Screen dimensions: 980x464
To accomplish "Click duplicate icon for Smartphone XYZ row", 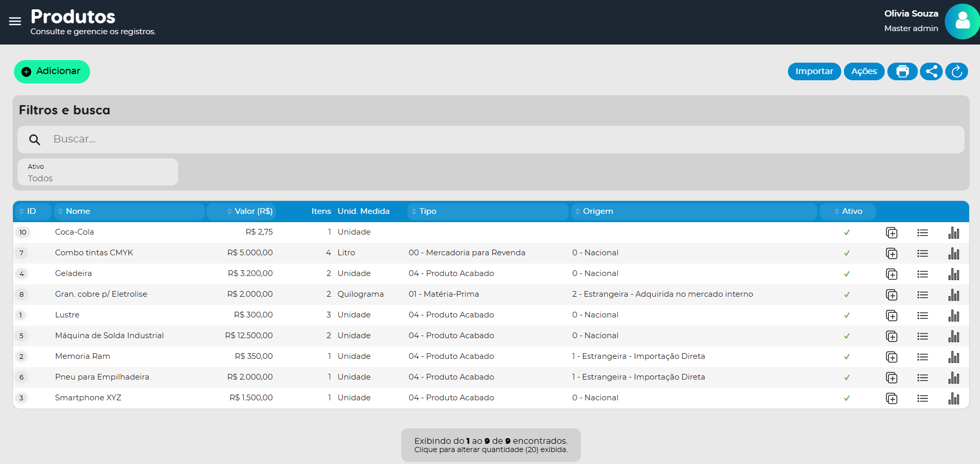I will coord(891,398).
